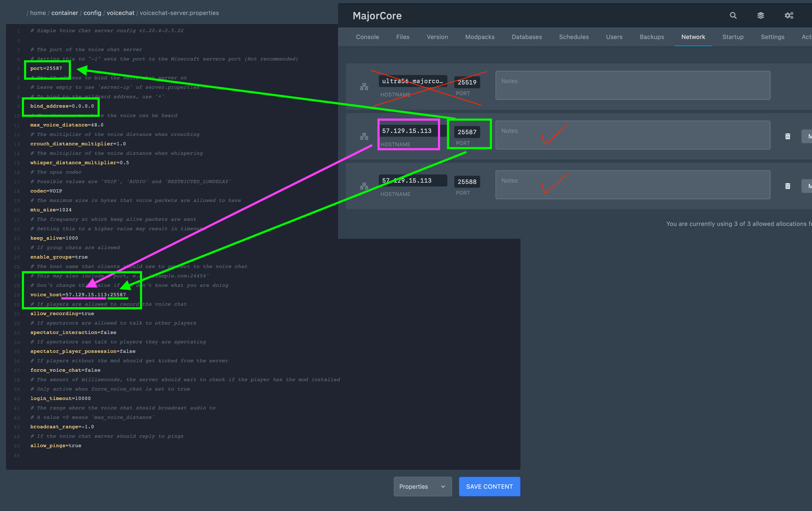
Task: Click the stacked layers icon in header
Action: pos(761,15)
